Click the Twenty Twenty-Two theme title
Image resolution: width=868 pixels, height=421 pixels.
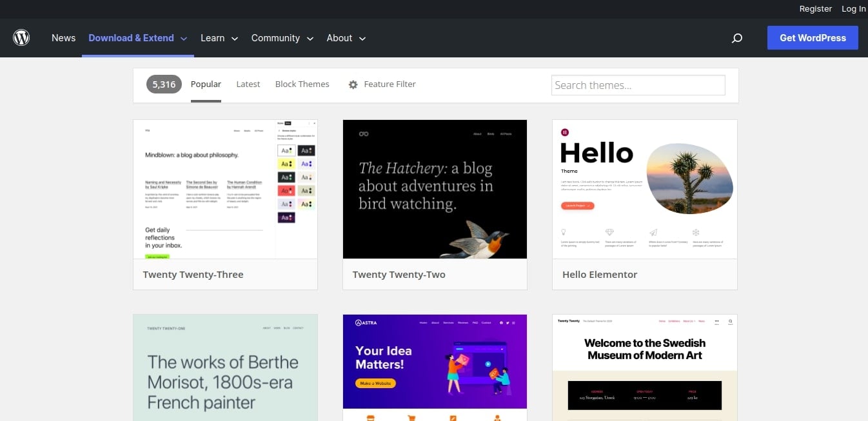[399, 275]
